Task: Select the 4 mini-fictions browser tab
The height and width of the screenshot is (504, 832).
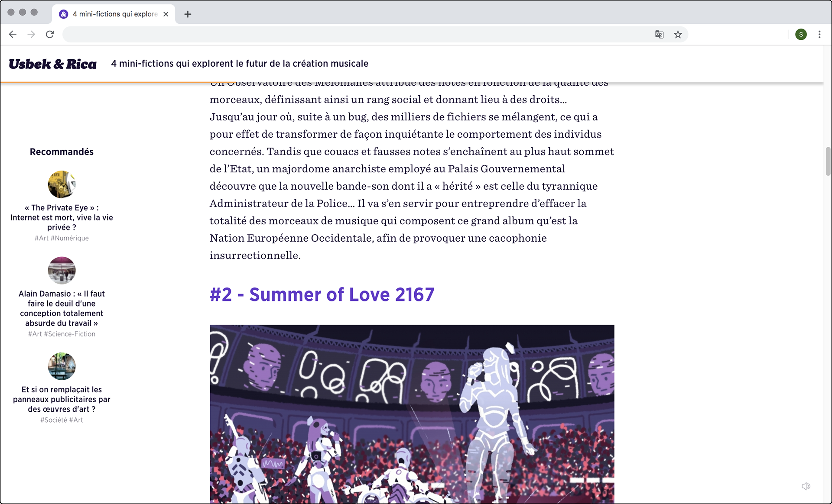Action: tap(114, 14)
